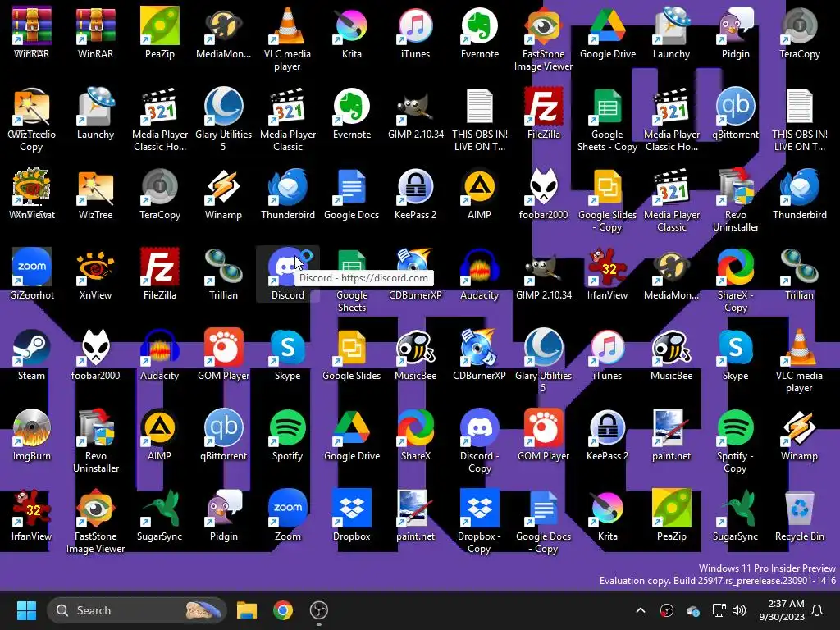The height and width of the screenshot is (630, 840).
Task: Click the Krita shortcut beside iTunes
Action: point(351,33)
